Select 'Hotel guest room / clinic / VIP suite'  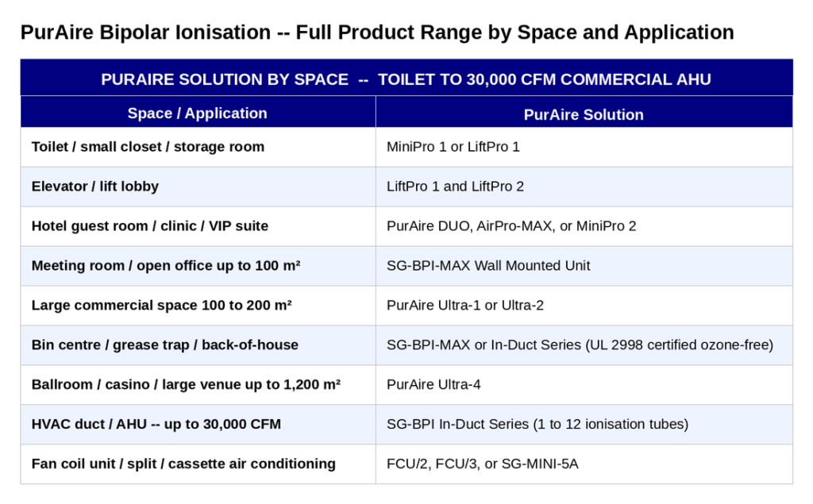click(x=198, y=226)
